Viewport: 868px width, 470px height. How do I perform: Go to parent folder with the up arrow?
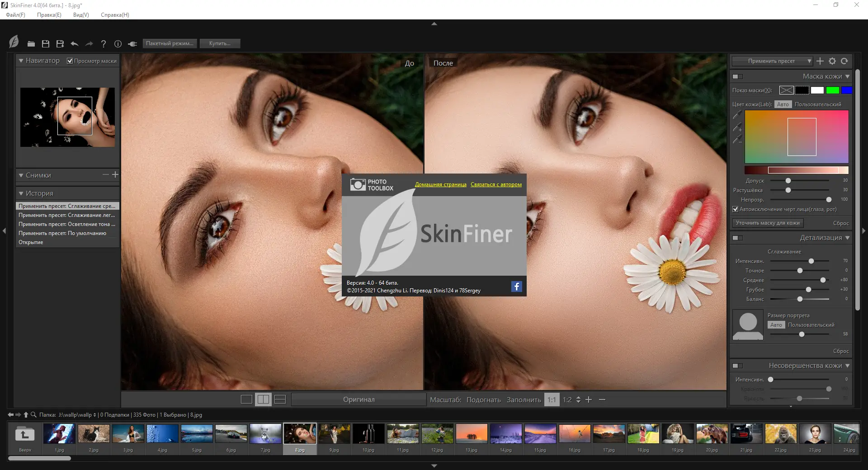26,414
